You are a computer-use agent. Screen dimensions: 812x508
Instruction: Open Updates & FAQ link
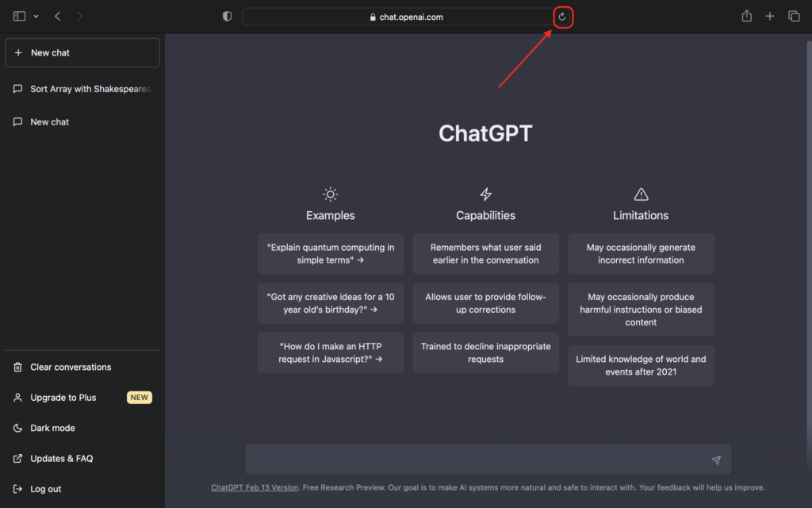pyautogui.click(x=61, y=459)
